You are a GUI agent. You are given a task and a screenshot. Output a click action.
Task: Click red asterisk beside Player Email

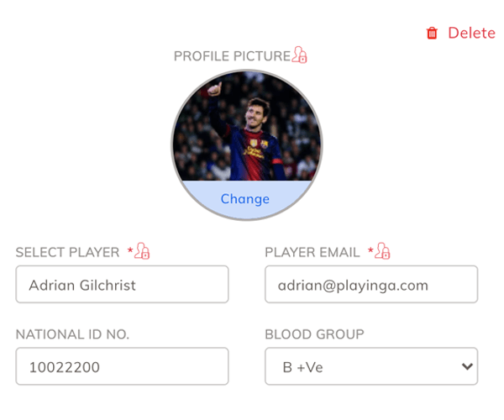tap(370, 250)
